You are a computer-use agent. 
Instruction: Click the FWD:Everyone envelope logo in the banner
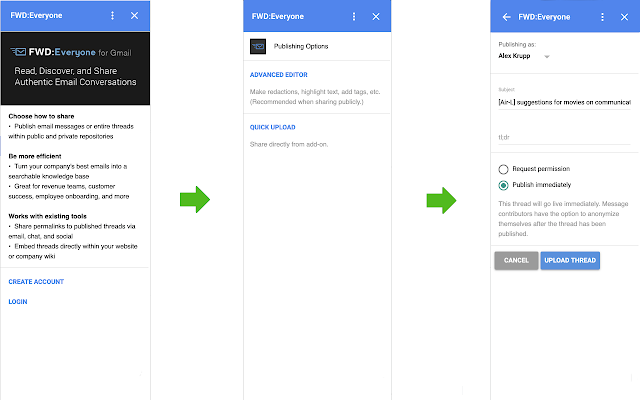(x=18, y=52)
